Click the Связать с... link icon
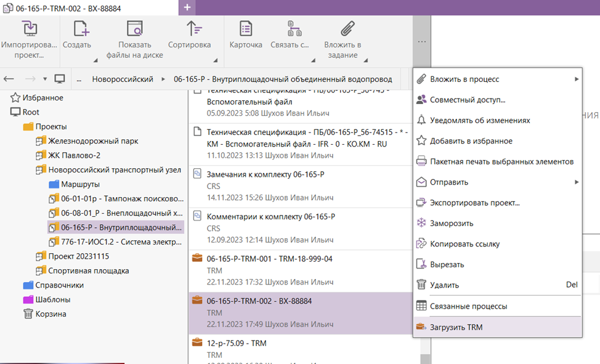 click(294, 29)
